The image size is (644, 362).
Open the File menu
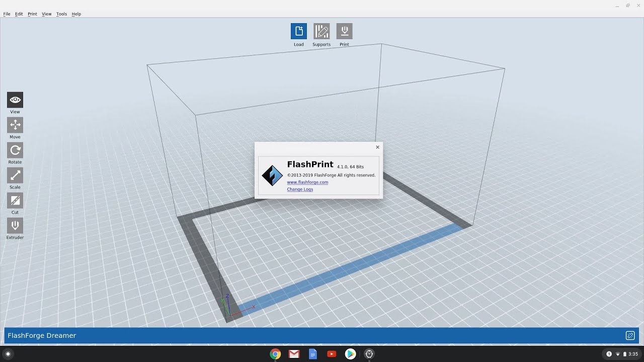(x=7, y=14)
